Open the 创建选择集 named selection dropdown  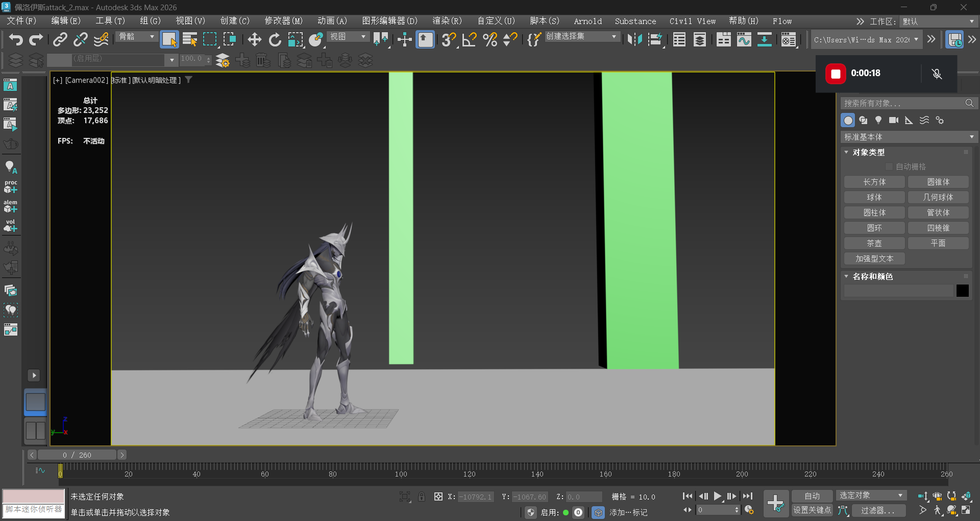click(582, 37)
